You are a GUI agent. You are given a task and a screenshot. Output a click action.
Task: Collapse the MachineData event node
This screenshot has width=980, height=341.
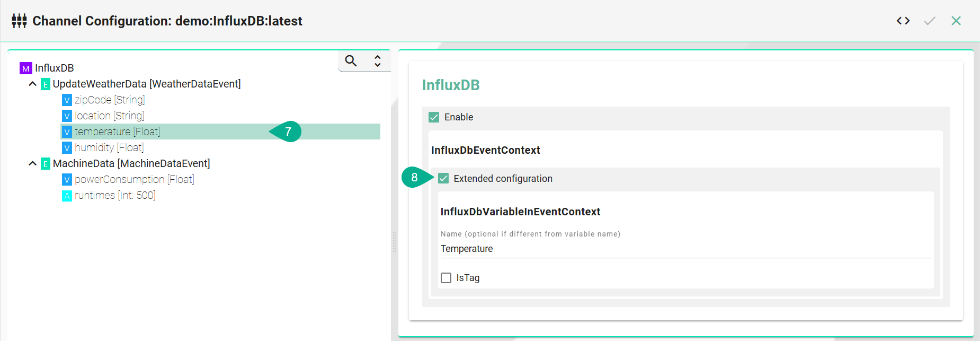(33, 163)
